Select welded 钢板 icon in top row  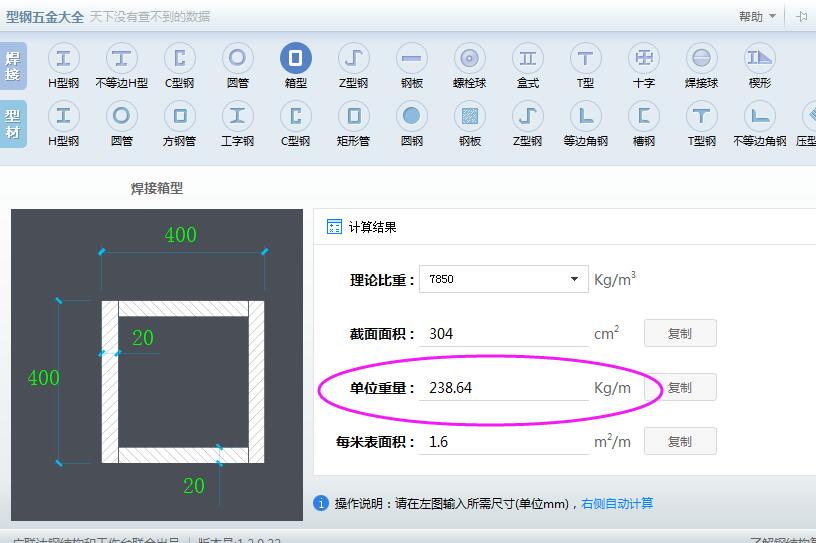pyautogui.click(x=412, y=58)
